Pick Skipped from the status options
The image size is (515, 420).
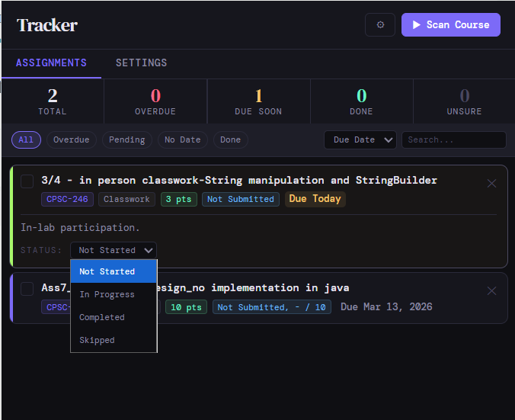[x=97, y=340]
